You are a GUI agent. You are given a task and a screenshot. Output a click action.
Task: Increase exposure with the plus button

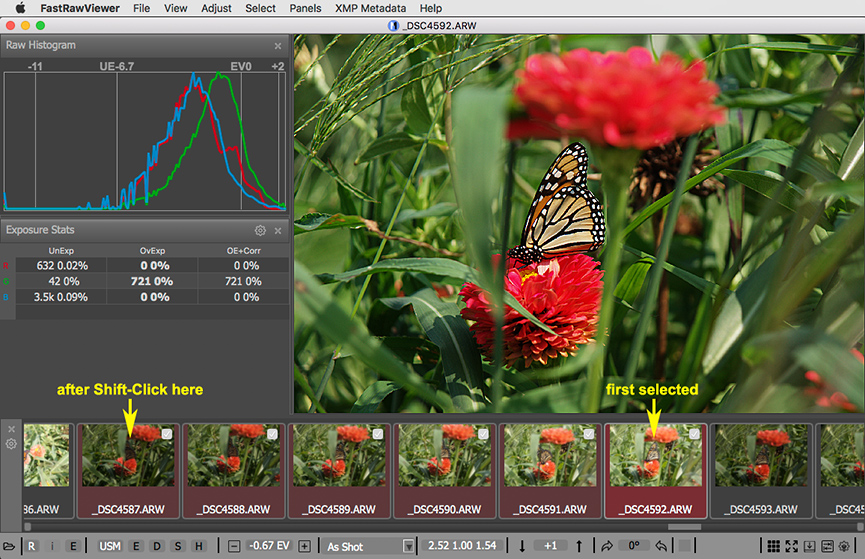[304, 546]
